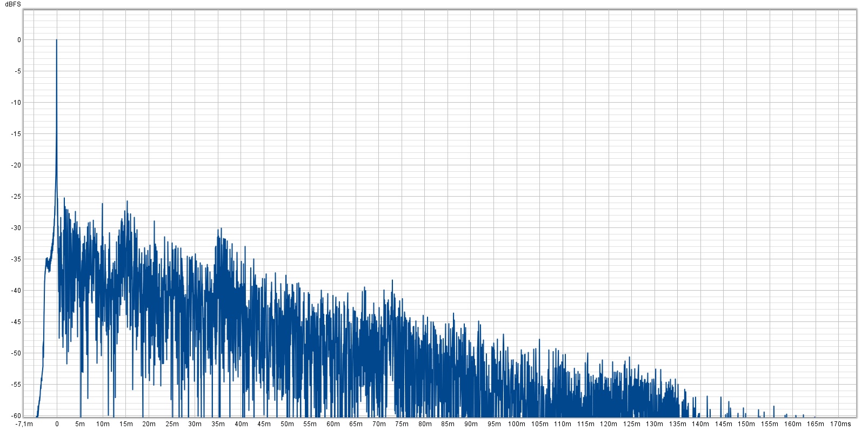The width and height of the screenshot is (868, 430).
Task: Pick the 55m time axis label
Action: pos(310,424)
